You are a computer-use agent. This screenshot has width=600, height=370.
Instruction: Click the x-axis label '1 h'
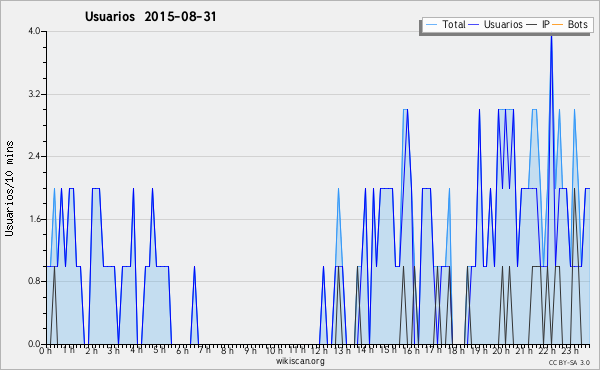(68, 350)
